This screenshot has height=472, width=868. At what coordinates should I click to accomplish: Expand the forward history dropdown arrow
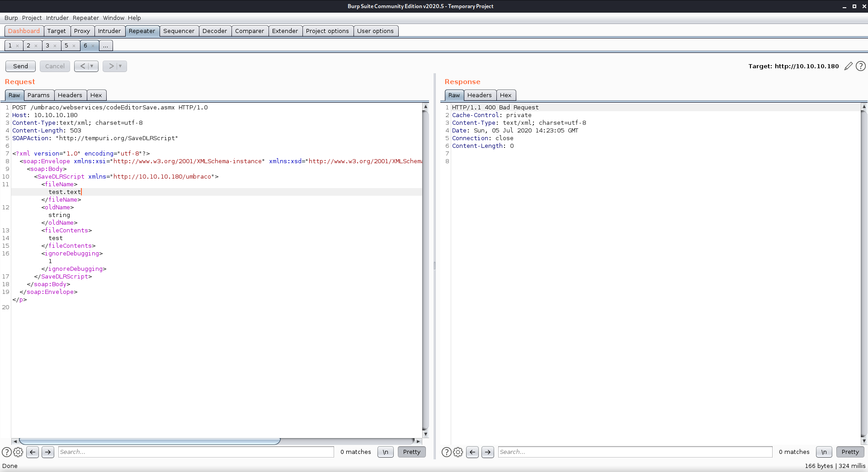point(120,66)
